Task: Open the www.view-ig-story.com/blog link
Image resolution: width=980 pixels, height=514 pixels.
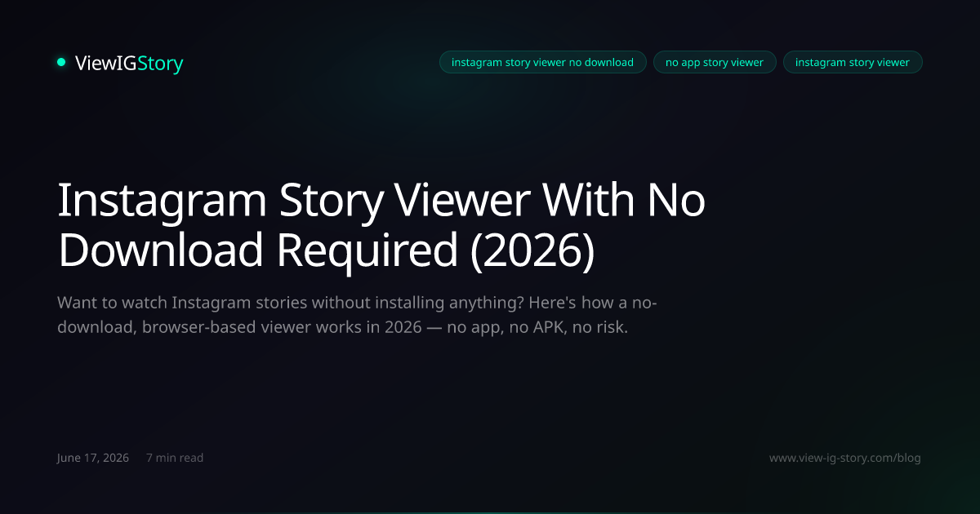Action: [845, 458]
